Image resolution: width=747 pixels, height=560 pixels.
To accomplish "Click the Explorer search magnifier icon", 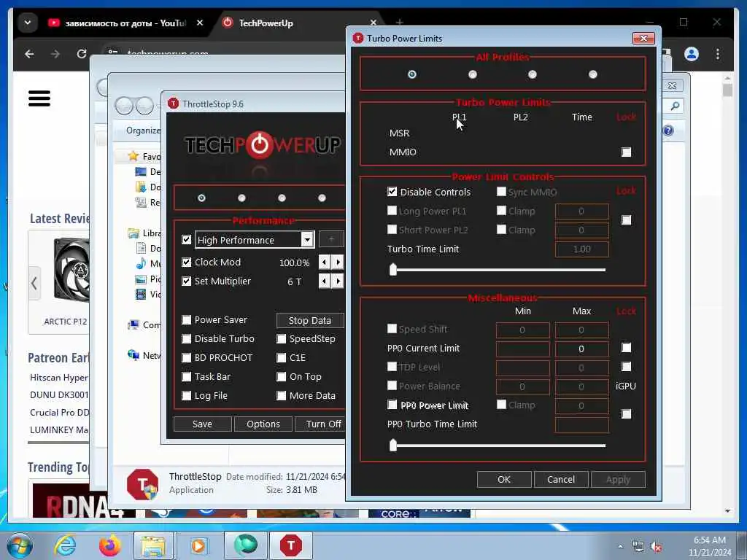I will click(x=675, y=106).
